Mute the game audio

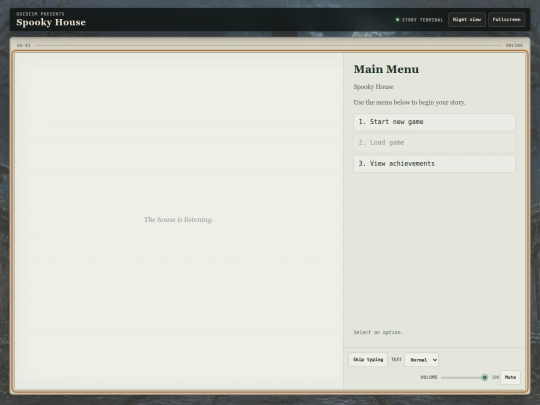pos(510,377)
